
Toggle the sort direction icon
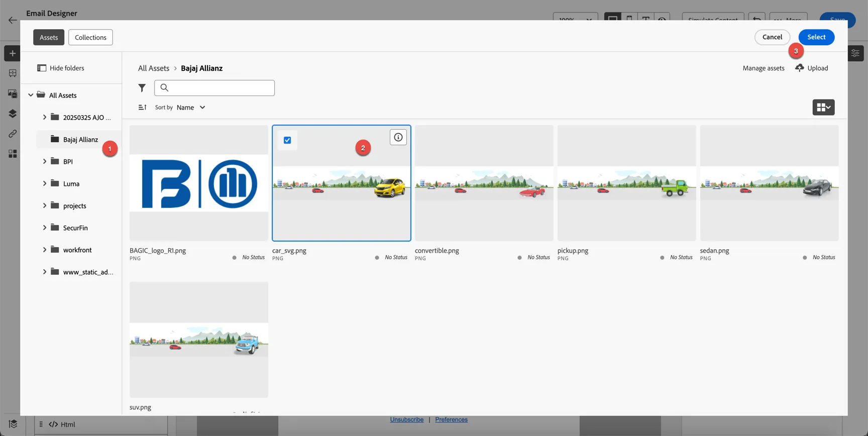143,107
